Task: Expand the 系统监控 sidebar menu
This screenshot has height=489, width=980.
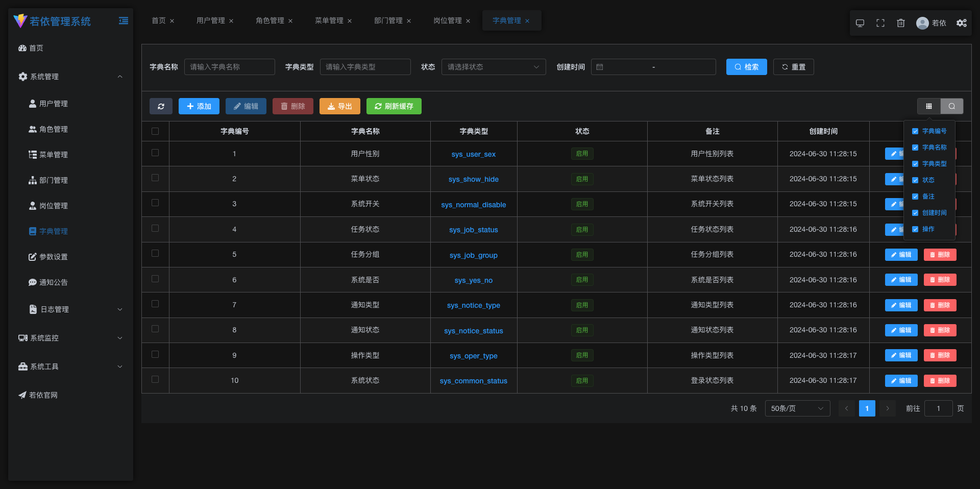Action: (70, 338)
